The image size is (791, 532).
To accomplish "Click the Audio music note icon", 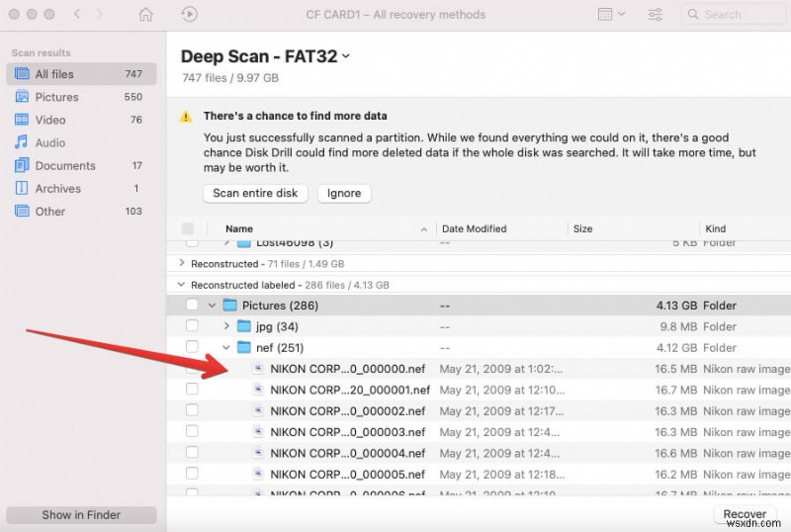I will pos(21,142).
